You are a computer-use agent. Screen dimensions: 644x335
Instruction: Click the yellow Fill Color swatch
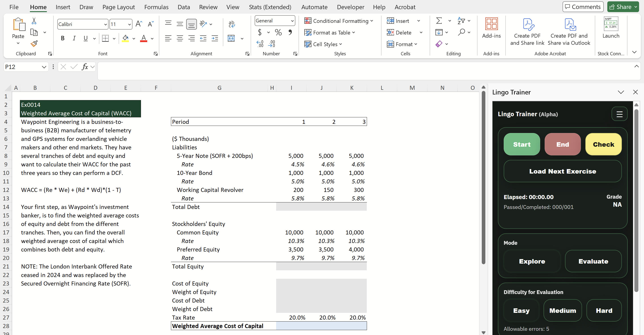pos(125,38)
